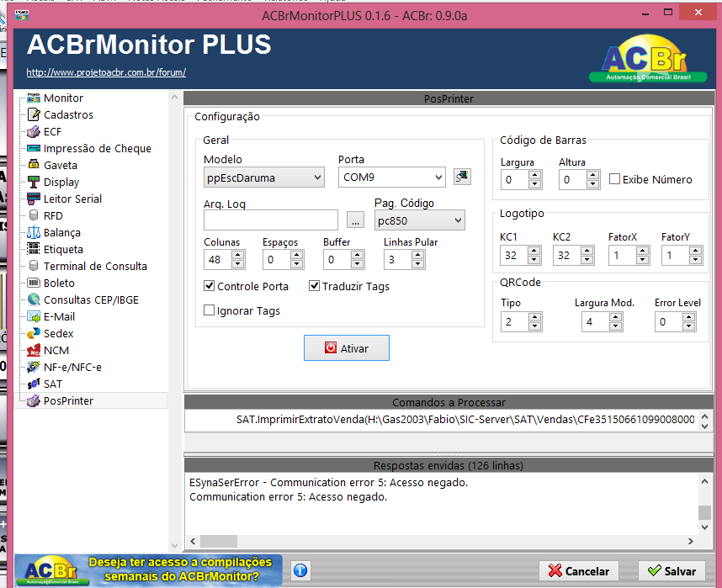The width and height of the screenshot is (722, 588).
Task: Click the Boleto barcode icon
Action: pyautogui.click(x=33, y=283)
